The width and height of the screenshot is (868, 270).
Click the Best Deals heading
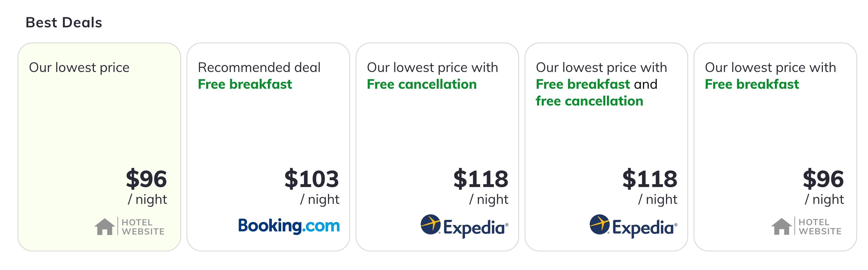(x=64, y=23)
